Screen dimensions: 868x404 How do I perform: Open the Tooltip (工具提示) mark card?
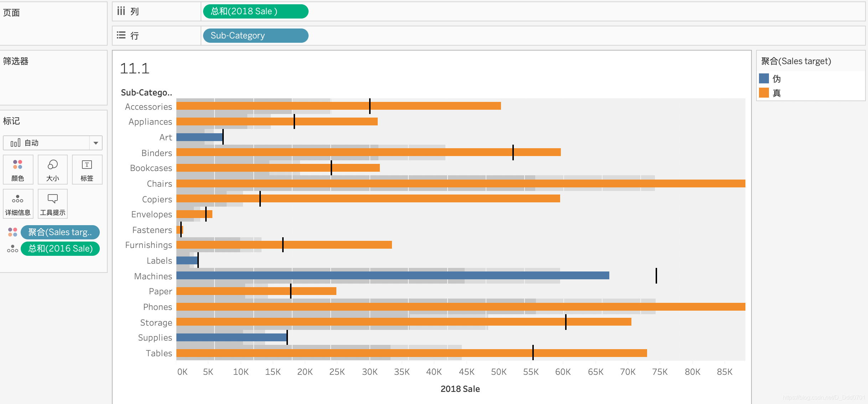[52, 204]
